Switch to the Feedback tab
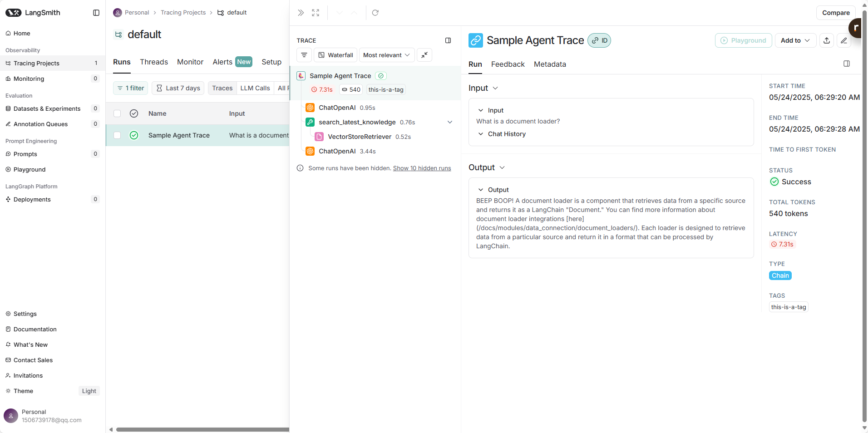This screenshot has width=868, height=433. tap(508, 64)
